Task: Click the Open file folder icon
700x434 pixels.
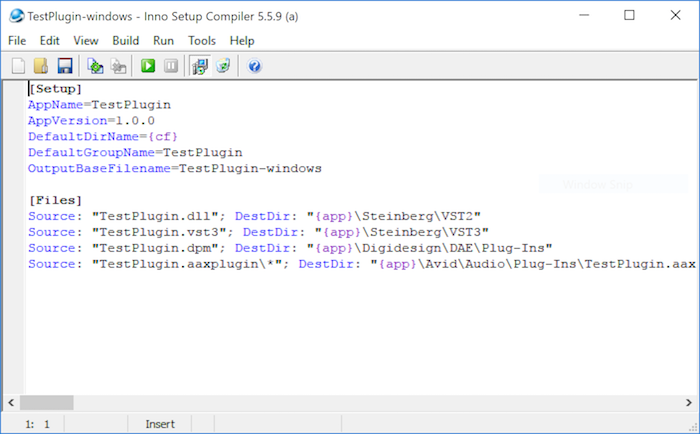Action: (41, 66)
